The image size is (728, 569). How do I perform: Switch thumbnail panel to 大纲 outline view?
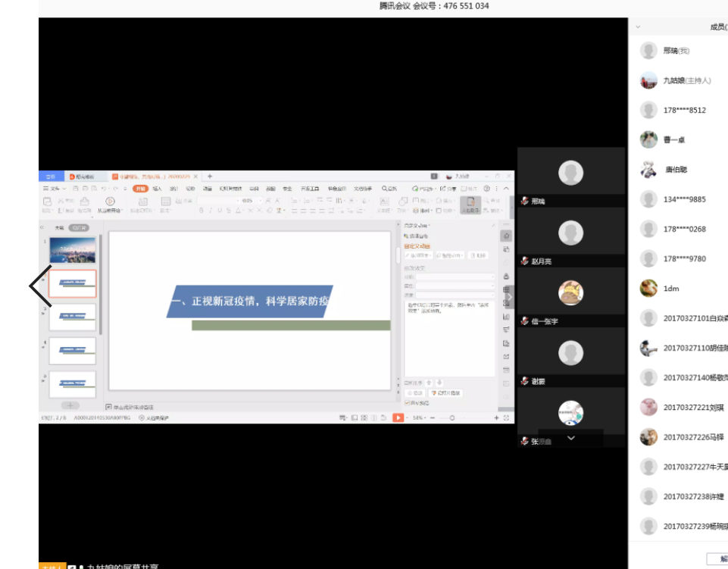point(58,227)
